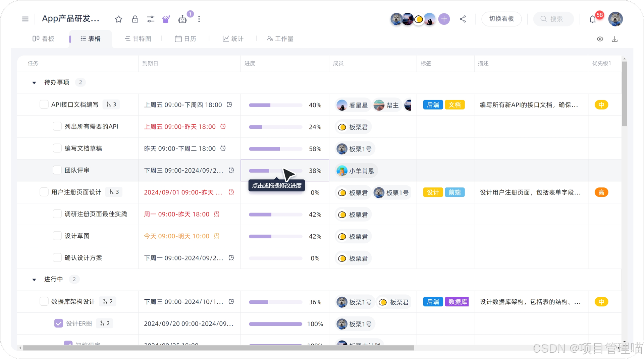Click reminder clock on 列出所有需要的API due date
This screenshot has width=644, height=359.
(x=223, y=127)
